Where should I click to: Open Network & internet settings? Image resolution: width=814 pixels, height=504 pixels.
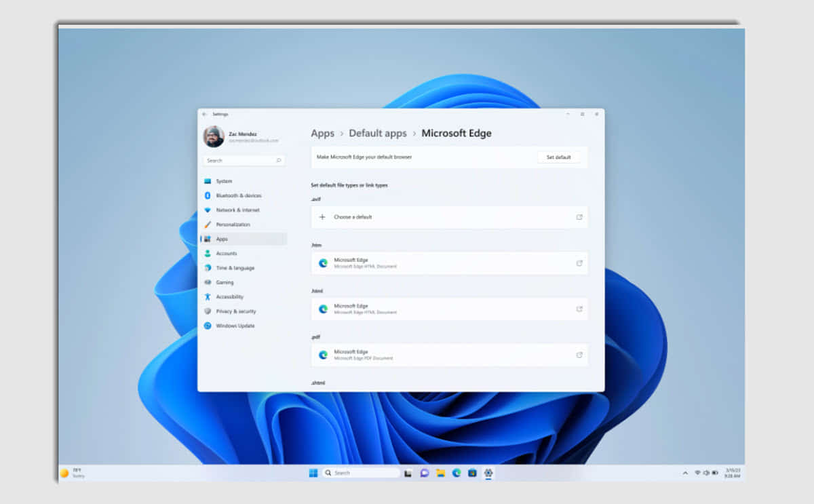click(244, 210)
